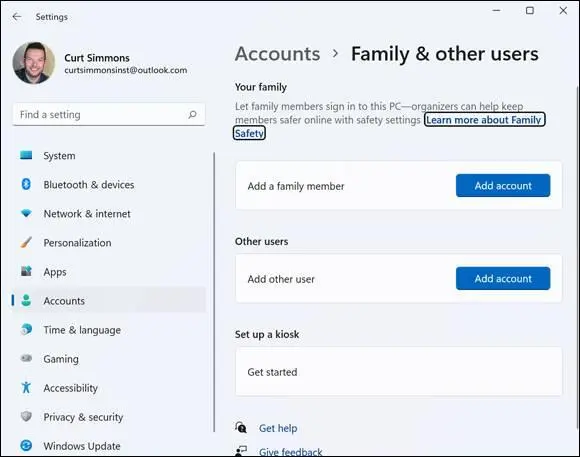
Task: Click Accounts in the breadcrumb
Action: coord(277,54)
